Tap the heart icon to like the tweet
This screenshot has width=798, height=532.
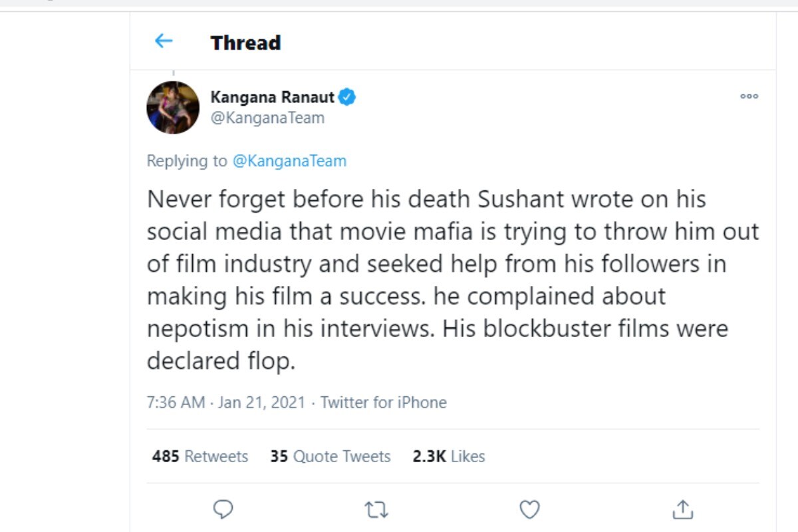click(529, 510)
